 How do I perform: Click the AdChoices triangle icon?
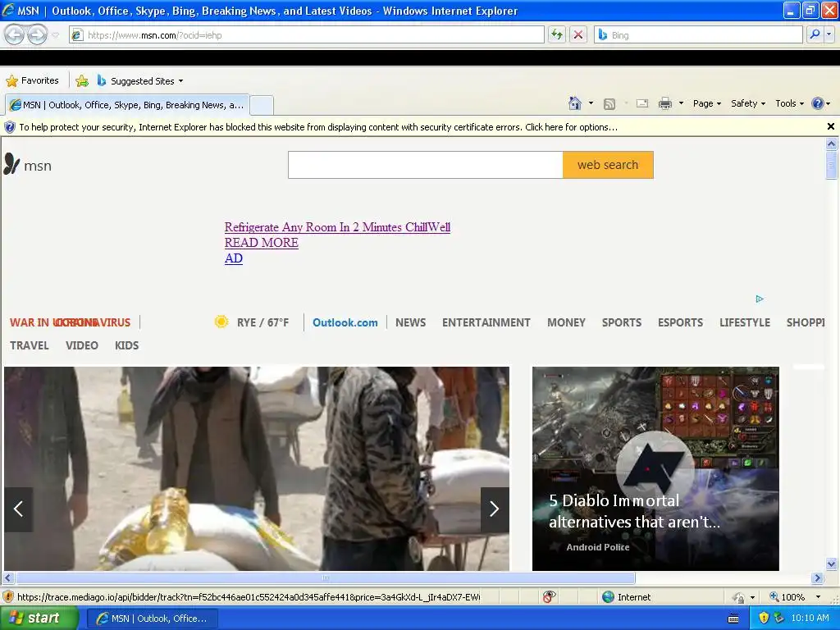click(760, 299)
